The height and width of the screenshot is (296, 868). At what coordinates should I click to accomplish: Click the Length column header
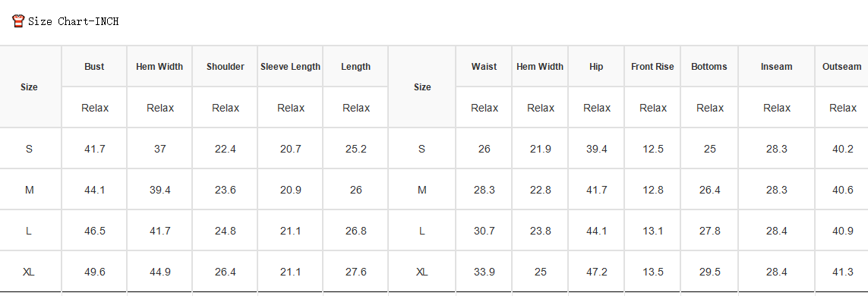point(356,66)
